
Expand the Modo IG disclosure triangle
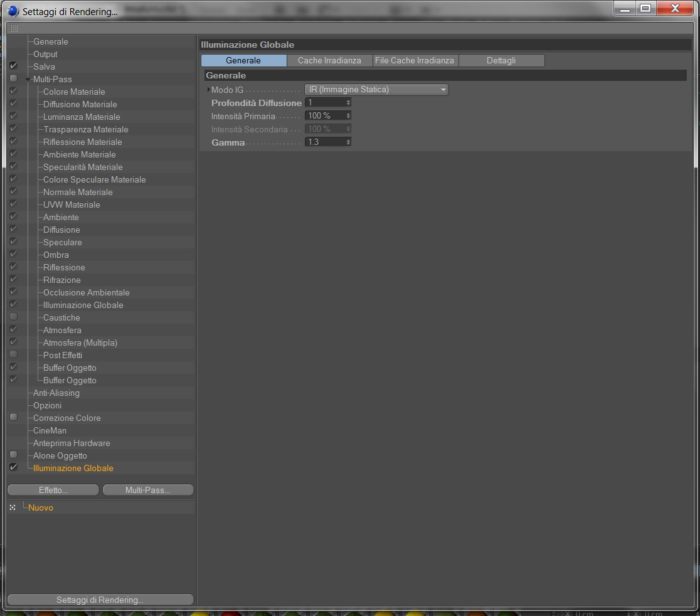coord(208,90)
